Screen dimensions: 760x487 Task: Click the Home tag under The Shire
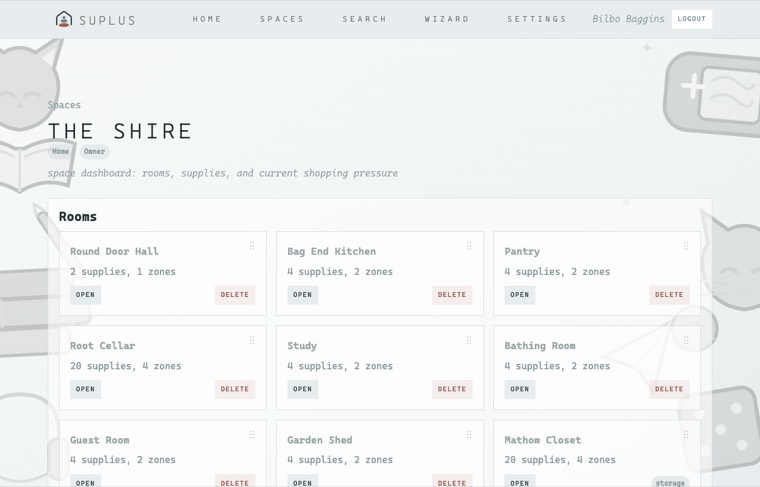pos(61,151)
